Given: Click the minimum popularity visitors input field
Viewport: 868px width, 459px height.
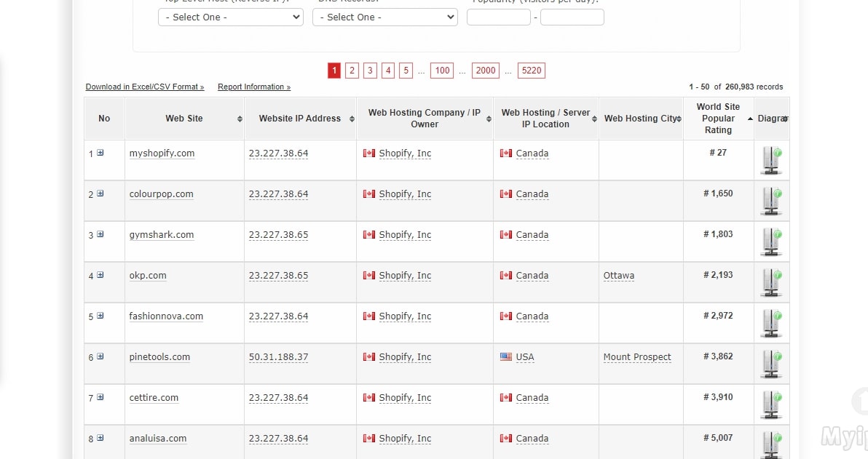Looking at the screenshot, I should (x=498, y=17).
